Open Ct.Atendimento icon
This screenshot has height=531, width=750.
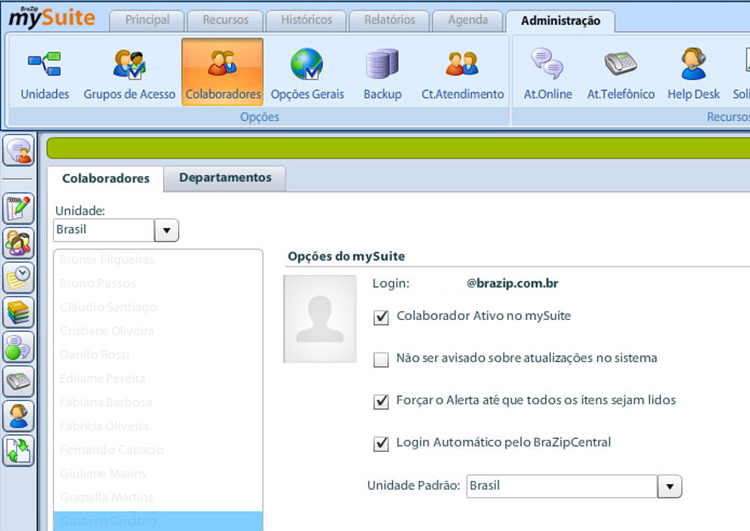462,65
